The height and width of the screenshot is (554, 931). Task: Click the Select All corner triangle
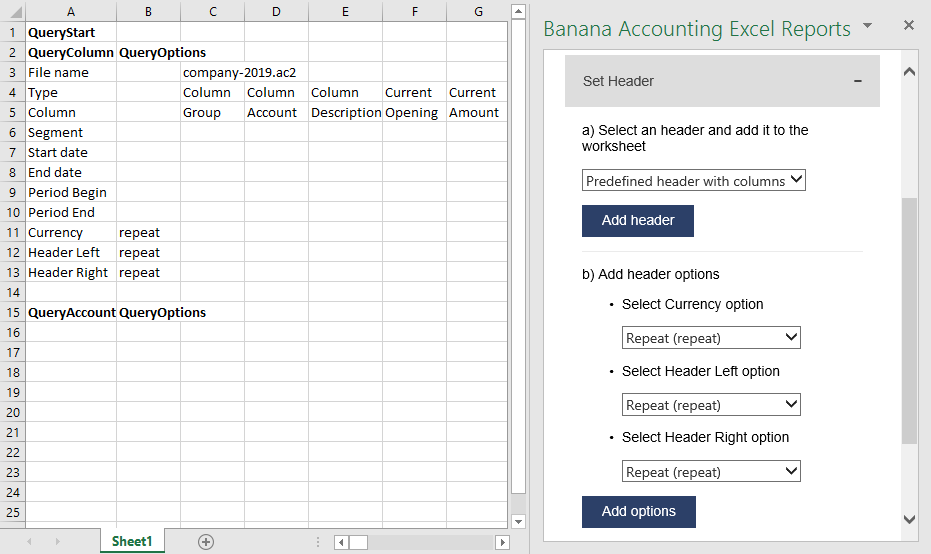[x=15, y=12]
